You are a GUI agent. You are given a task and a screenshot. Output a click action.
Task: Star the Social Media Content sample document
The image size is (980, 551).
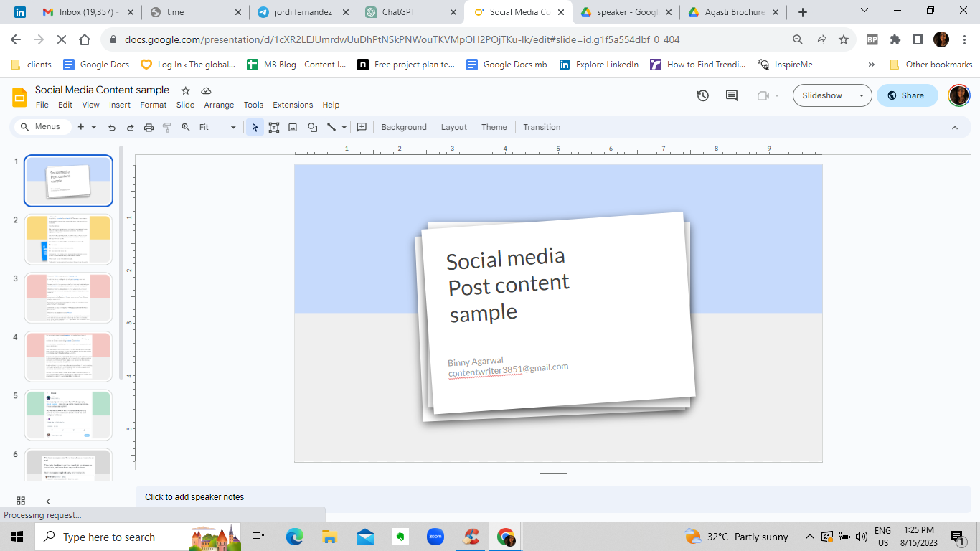point(186,90)
